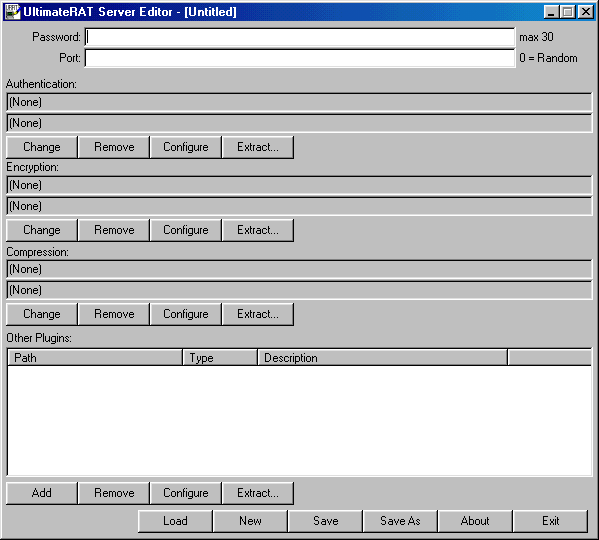
Task: Click Change under Authentication
Action: tap(42, 147)
